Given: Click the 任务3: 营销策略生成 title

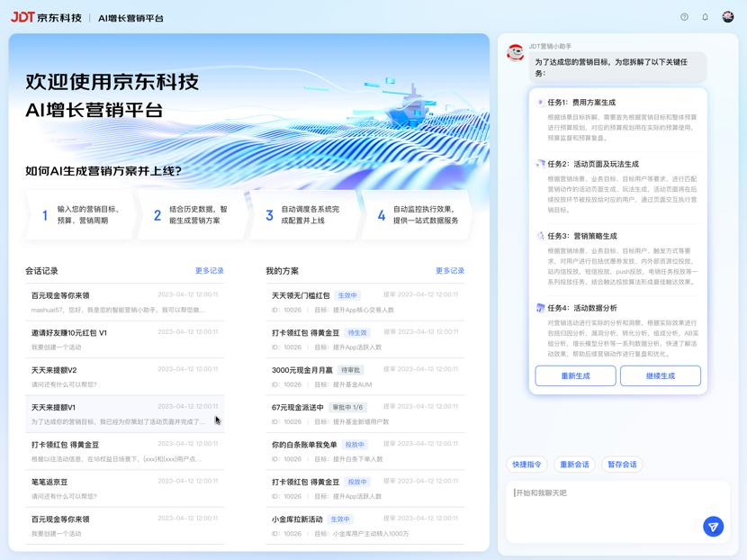Looking at the screenshot, I should [581, 236].
